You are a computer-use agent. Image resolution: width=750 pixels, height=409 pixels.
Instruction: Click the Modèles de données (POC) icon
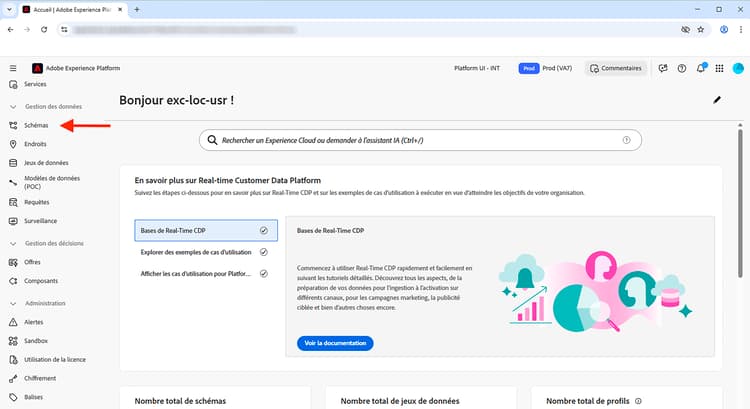coord(13,182)
